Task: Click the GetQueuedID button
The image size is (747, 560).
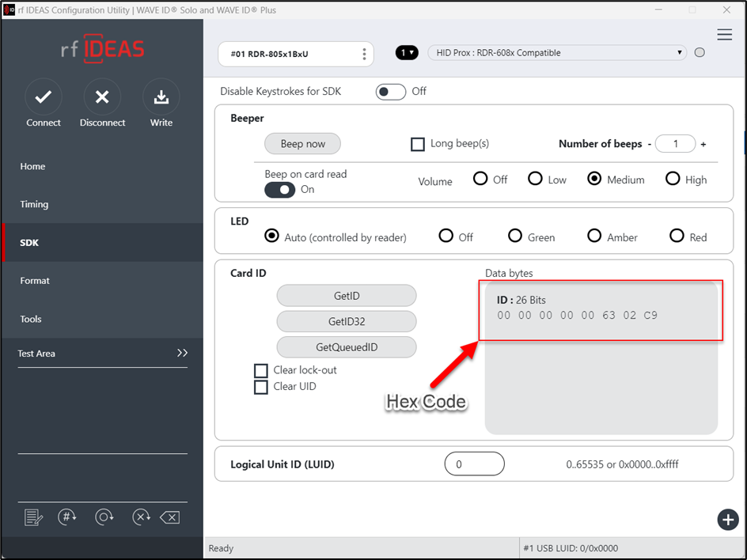Action: [347, 347]
